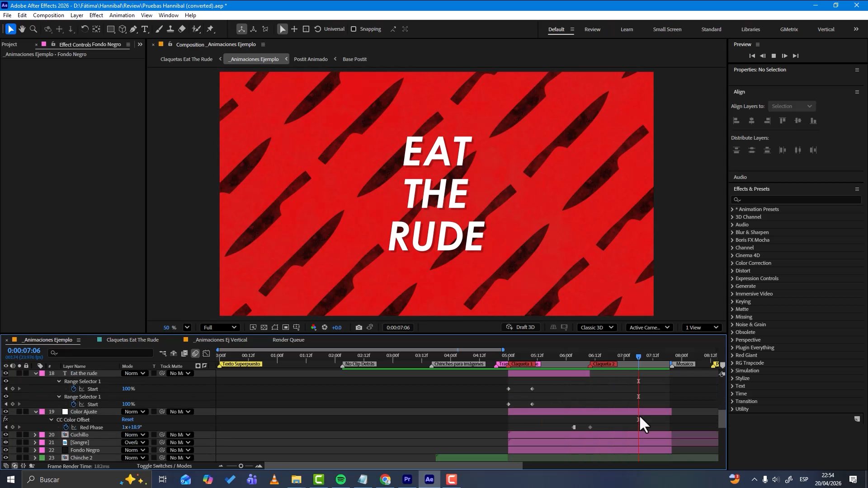The image size is (868, 488).
Task: Select the Clone Stamp tool
Action: [170, 29]
